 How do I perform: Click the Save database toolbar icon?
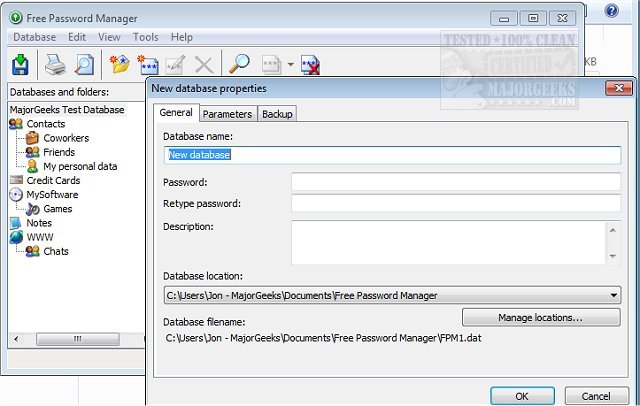click(20, 64)
